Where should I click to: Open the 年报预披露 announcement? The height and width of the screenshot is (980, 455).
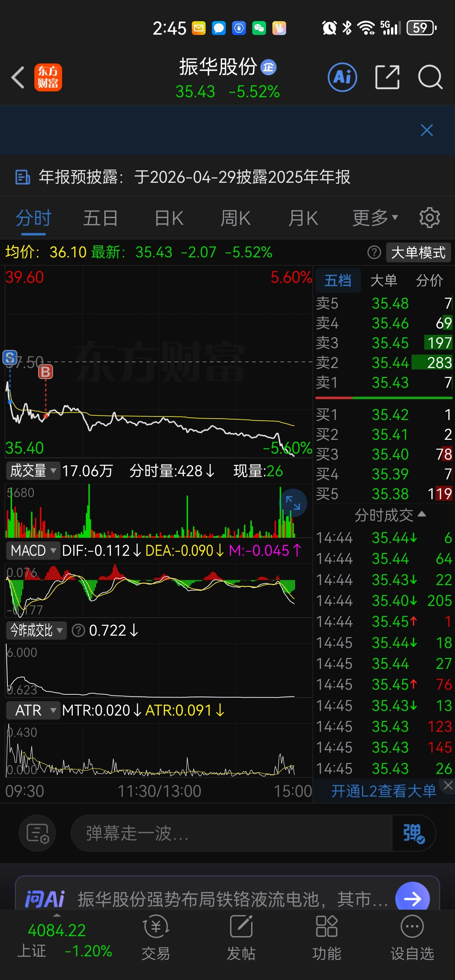(x=227, y=177)
